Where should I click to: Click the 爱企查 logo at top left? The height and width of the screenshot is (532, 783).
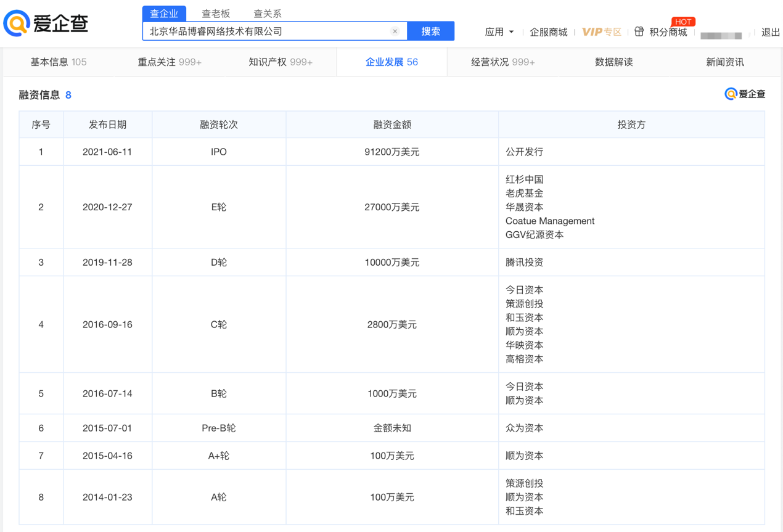coord(46,23)
